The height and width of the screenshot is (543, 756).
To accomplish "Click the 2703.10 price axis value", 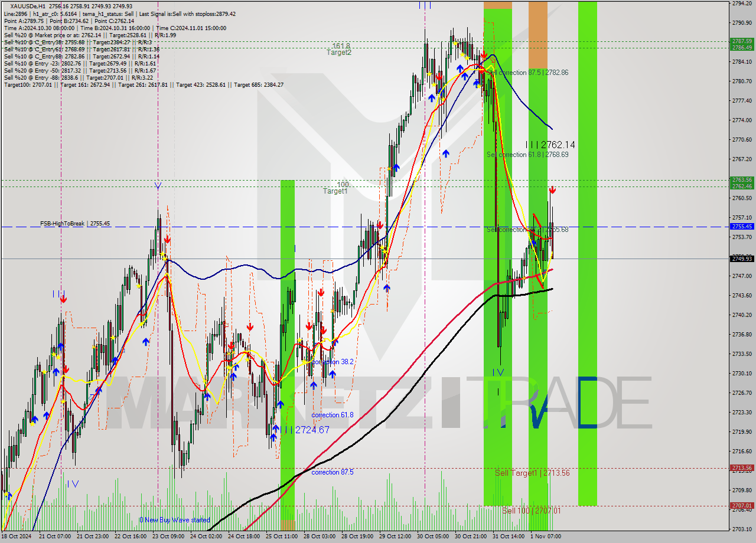I will click(742, 529).
